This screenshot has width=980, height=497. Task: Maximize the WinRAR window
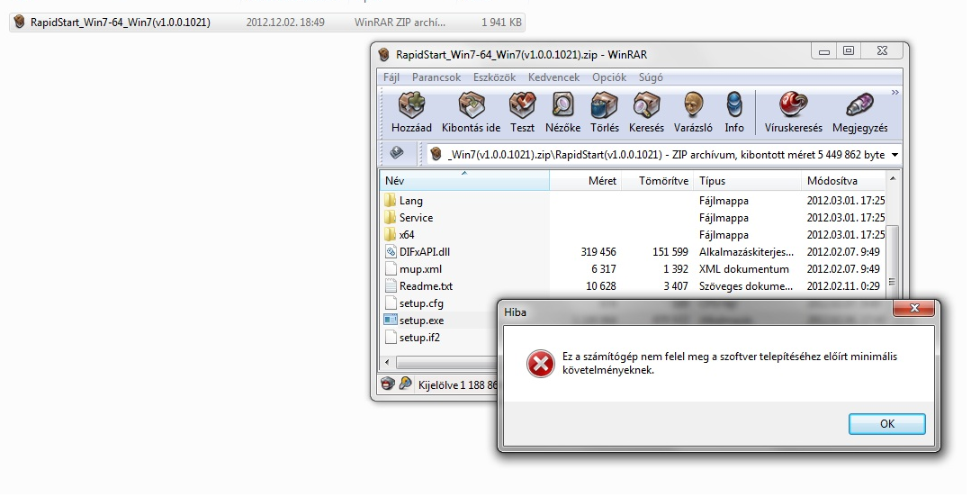848,51
